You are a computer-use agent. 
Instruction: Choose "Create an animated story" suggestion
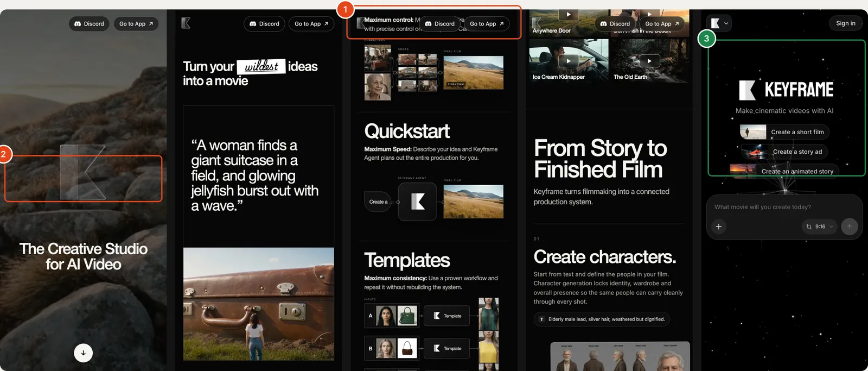click(x=784, y=171)
